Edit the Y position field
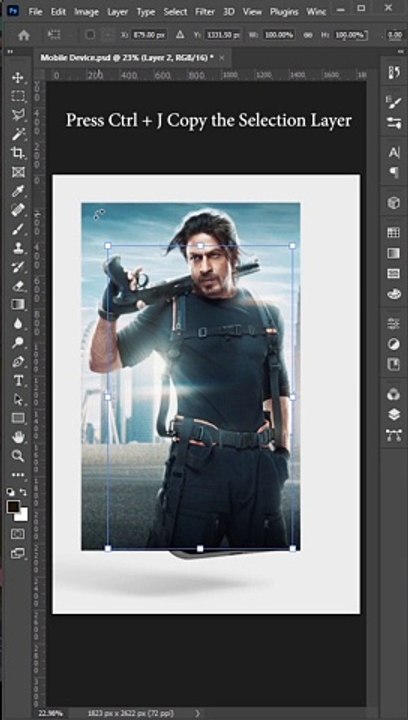 point(223,35)
